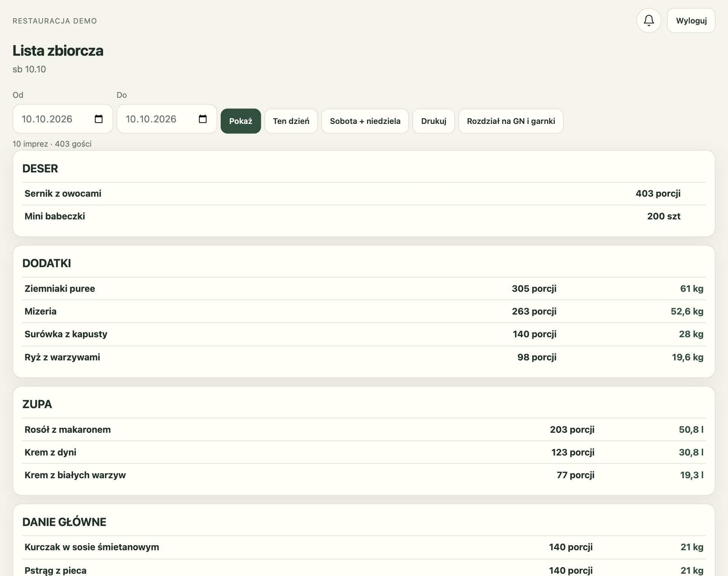728x576 pixels.
Task: Click the Wyloguj button
Action: tap(691, 20)
